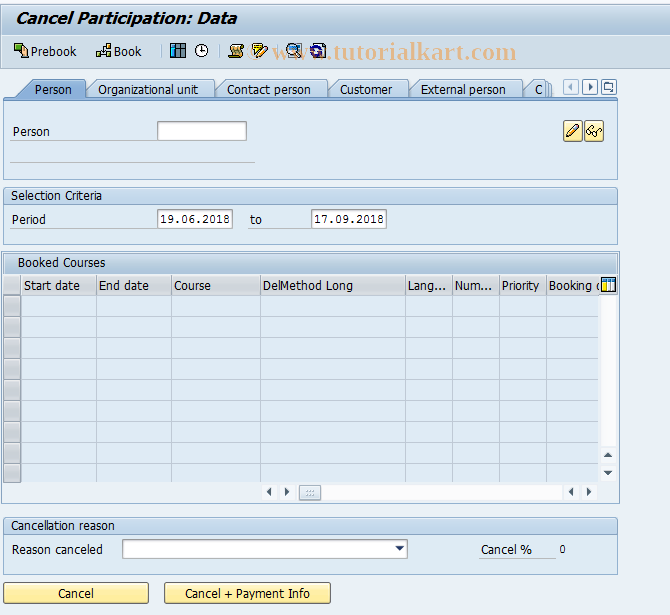Click the Lang... column header
The image size is (670, 615).
click(x=429, y=285)
